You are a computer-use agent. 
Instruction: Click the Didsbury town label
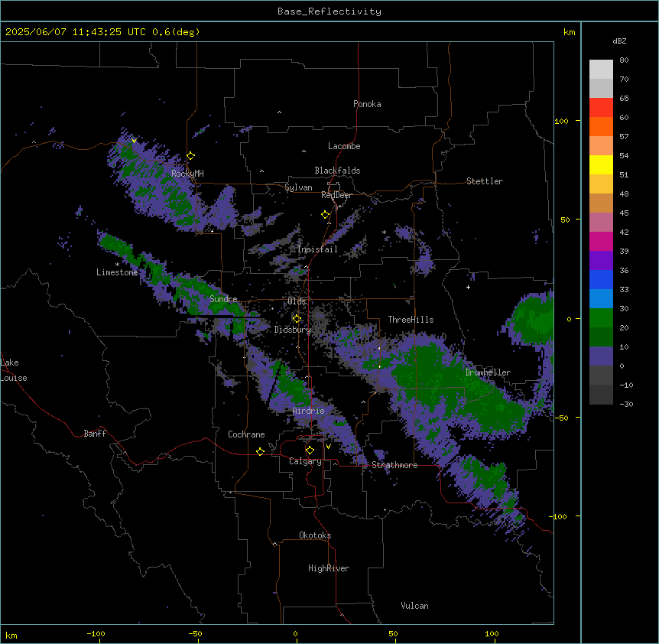(293, 330)
